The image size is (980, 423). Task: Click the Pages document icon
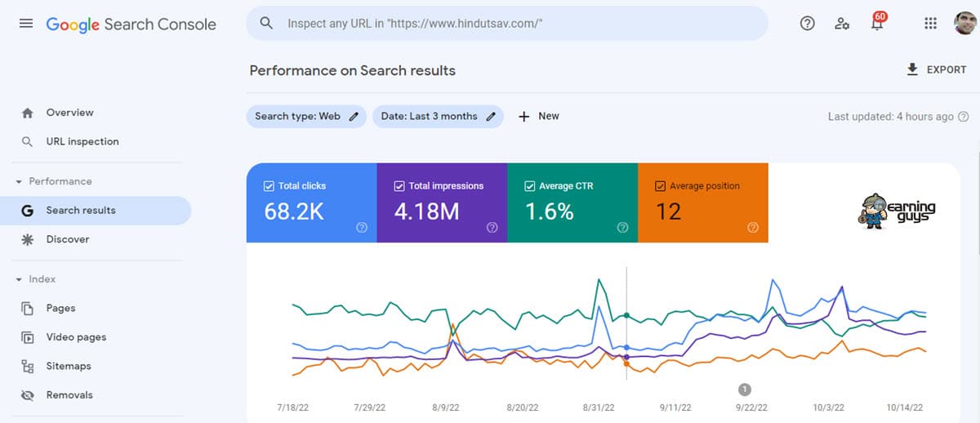pos(28,308)
